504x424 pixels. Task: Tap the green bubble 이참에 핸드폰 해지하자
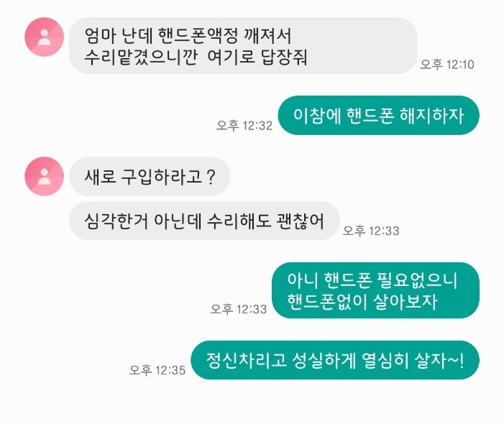point(379,115)
